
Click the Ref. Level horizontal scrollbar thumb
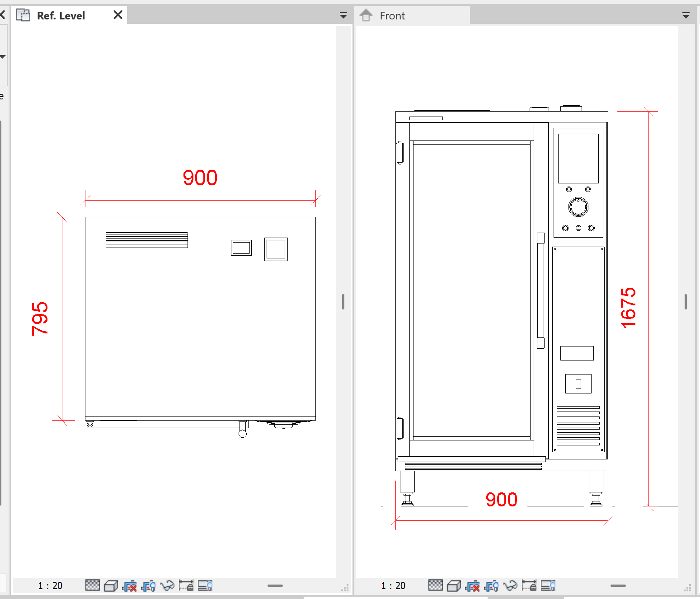tap(275, 585)
